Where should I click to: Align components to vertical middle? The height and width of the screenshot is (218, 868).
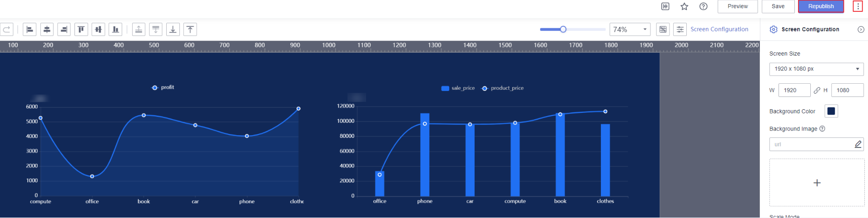(x=98, y=30)
